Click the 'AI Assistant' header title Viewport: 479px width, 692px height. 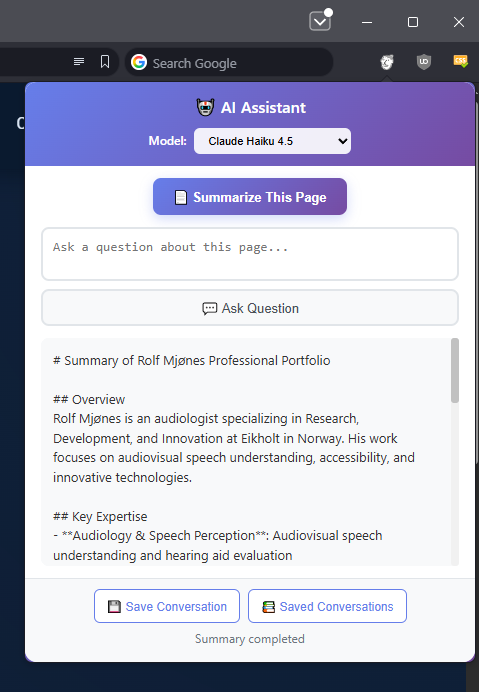264,108
